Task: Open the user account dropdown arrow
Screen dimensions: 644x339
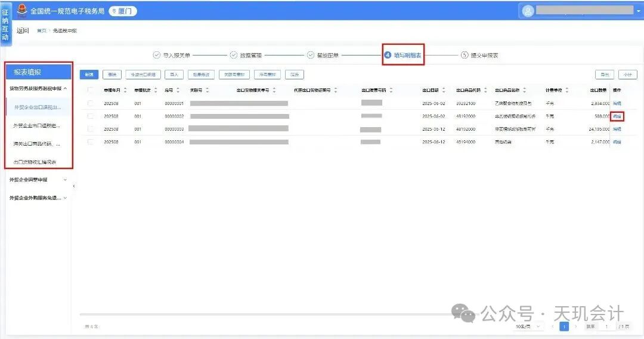Action: [639, 11]
